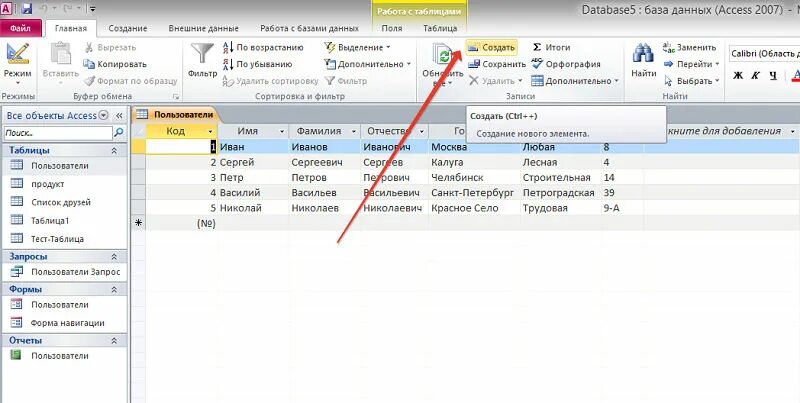Screen dimensions: 800x403
Task: Collapse the Запросы group
Action: pos(114,257)
